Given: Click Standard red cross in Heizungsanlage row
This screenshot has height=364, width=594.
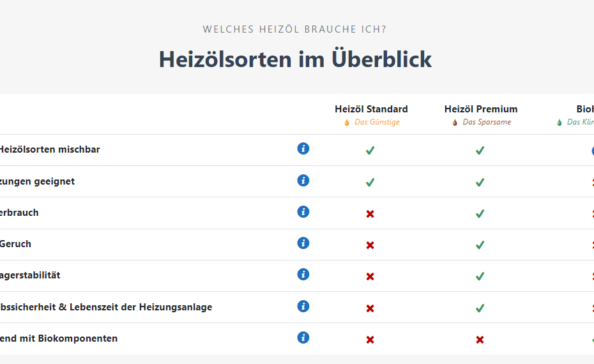Looking at the screenshot, I should click(x=370, y=308).
